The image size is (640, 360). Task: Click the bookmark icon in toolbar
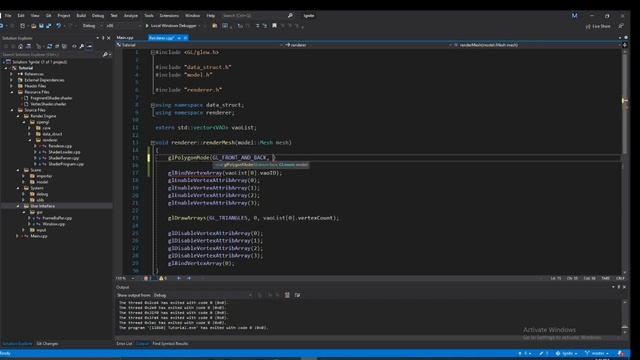click(274, 26)
